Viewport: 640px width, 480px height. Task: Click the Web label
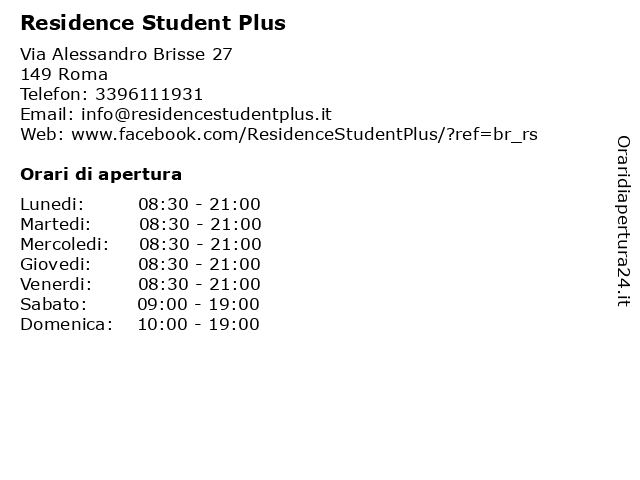point(42,134)
